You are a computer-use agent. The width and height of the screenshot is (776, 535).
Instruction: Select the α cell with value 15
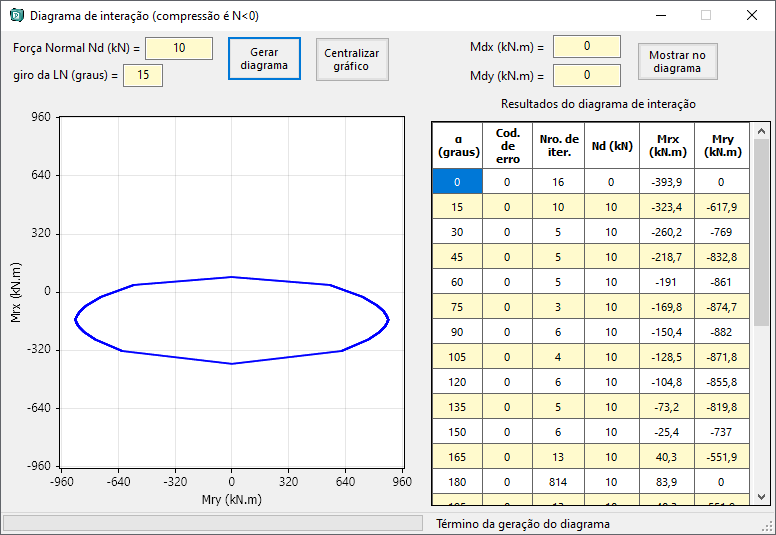pyautogui.click(x=458, y=207)
